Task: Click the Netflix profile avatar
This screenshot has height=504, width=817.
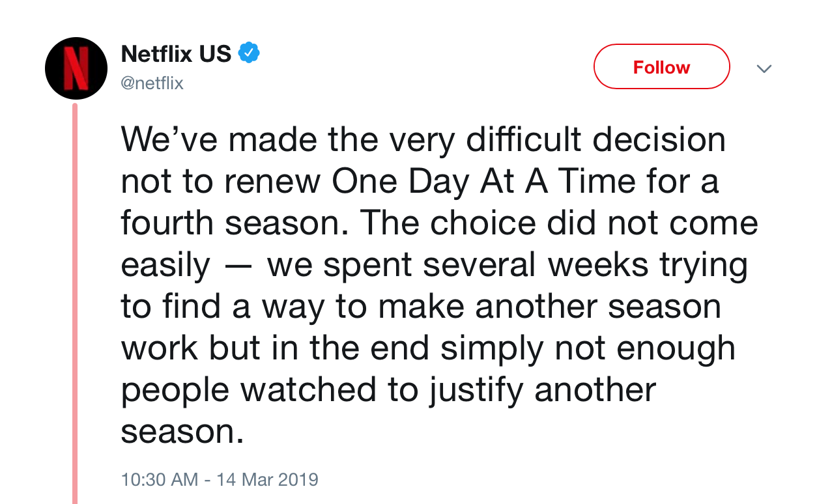Action: [76, 68]
